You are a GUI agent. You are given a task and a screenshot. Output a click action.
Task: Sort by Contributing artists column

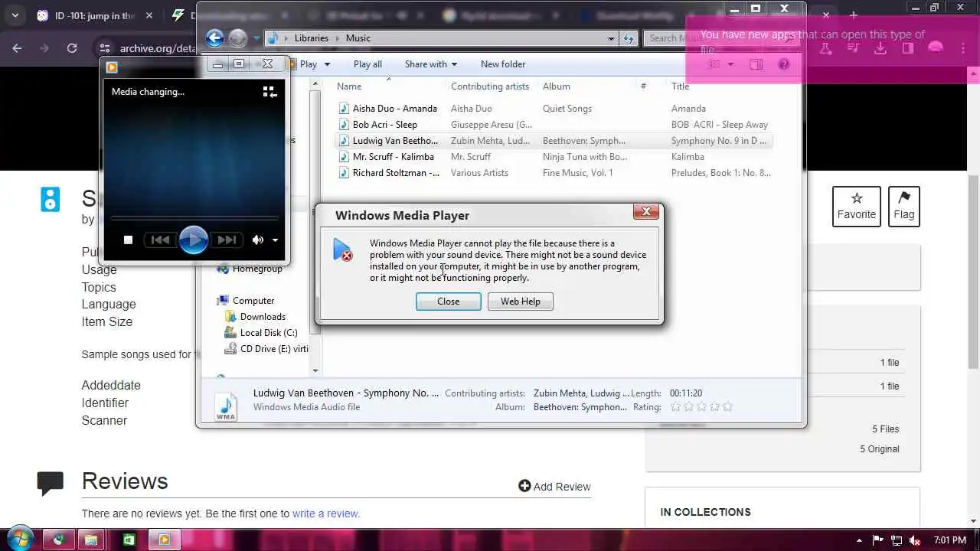[490, 86]
